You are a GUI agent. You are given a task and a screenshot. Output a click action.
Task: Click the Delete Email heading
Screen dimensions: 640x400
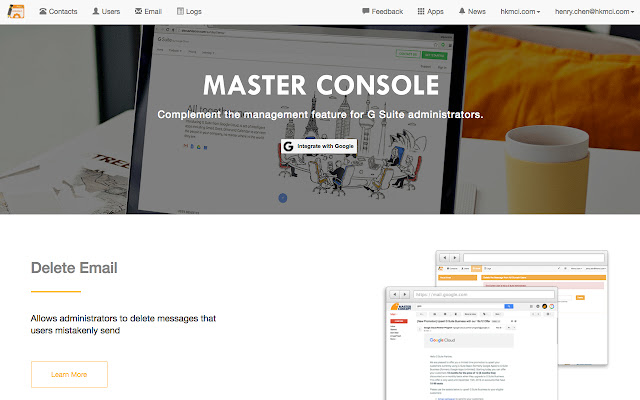74,268
